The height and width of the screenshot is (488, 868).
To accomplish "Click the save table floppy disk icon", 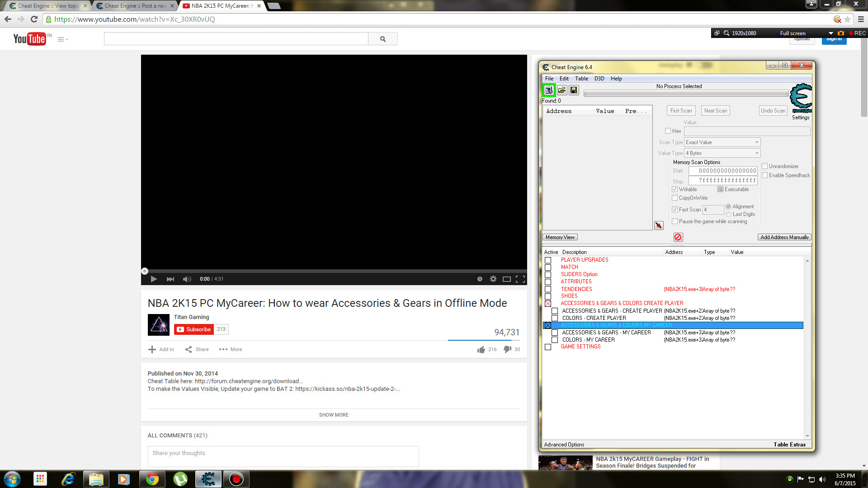I will (574, 90).
